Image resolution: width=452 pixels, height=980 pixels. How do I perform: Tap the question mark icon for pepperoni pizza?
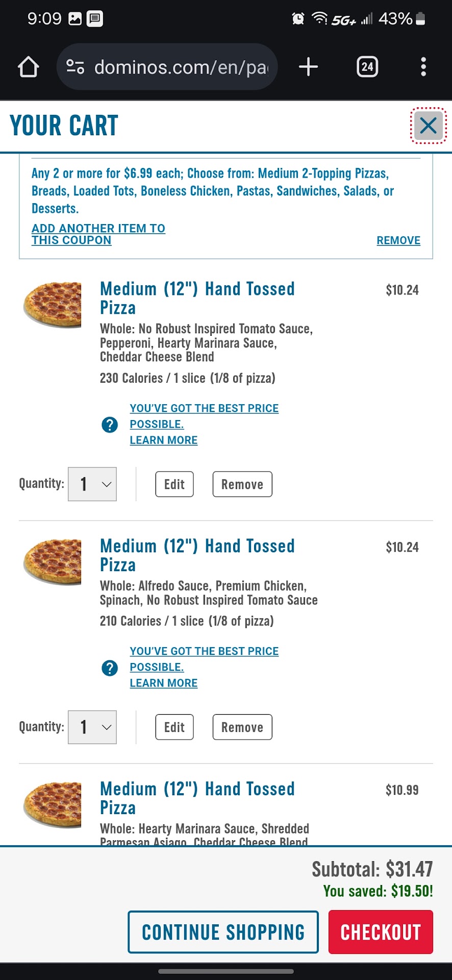[x=110, y=424]
